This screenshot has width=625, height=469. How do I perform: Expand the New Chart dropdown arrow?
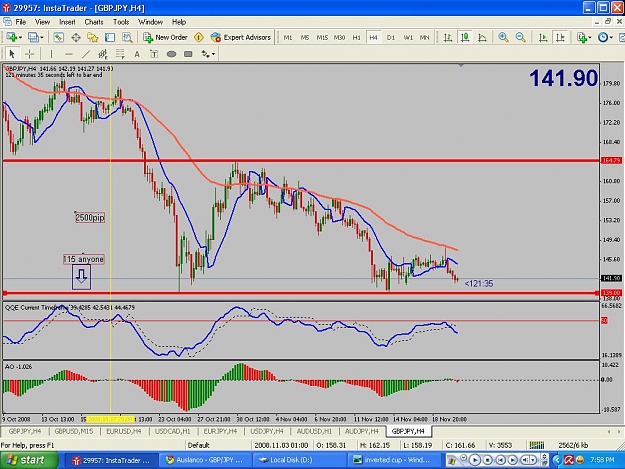click(20, 38)
